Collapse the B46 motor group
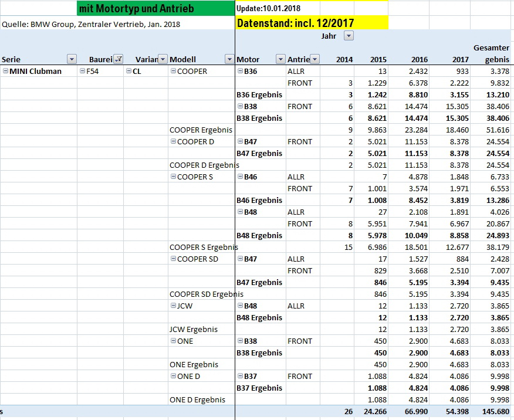The image size is (514, 420). click(x=241, y=177)
